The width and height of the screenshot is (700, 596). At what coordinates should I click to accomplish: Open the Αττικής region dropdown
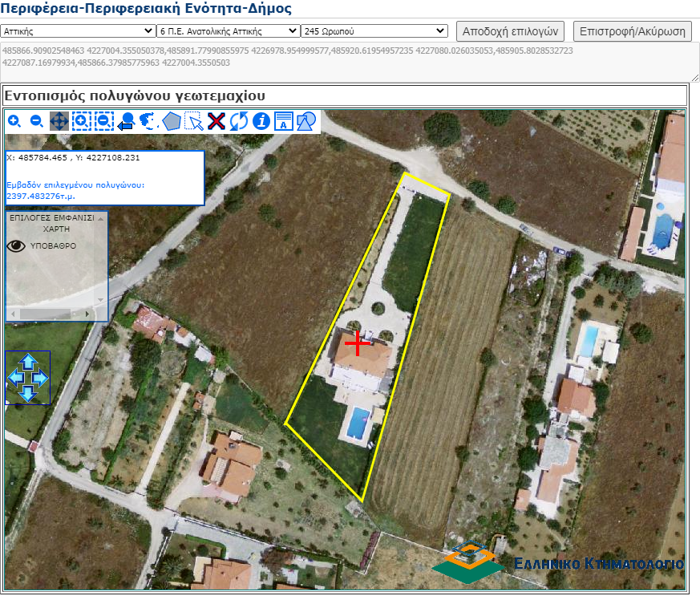coord(78,30)
